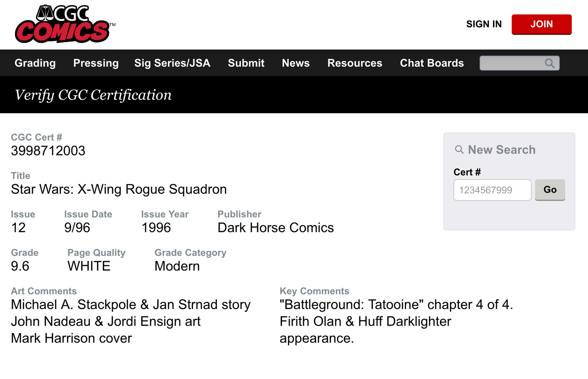Click the title Star Wars: X-Wing Rogue Squadron
This screenshot has width=588, height=379.
click(119, 189)
